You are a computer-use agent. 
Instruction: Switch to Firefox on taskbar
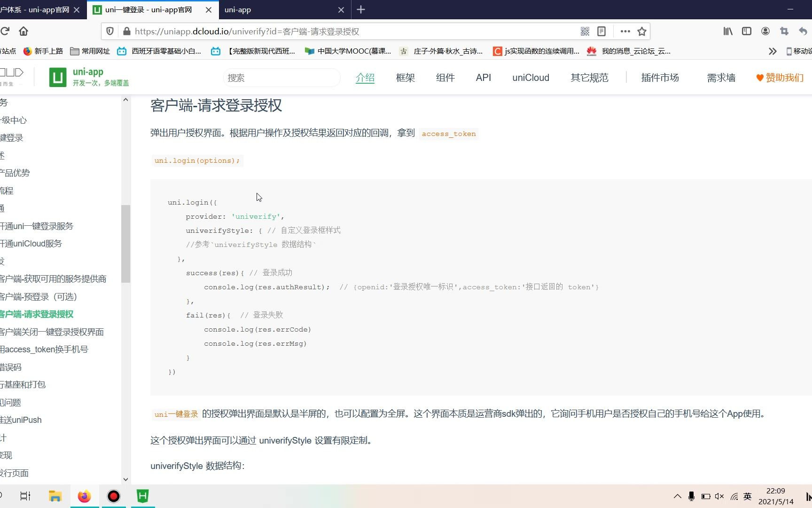[85, 496]
